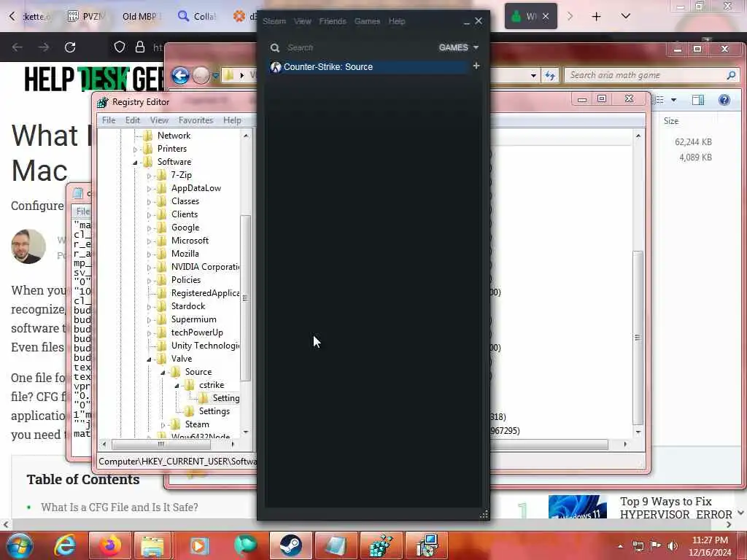Open View menu in Registry Editor

(x=159, y=120)
